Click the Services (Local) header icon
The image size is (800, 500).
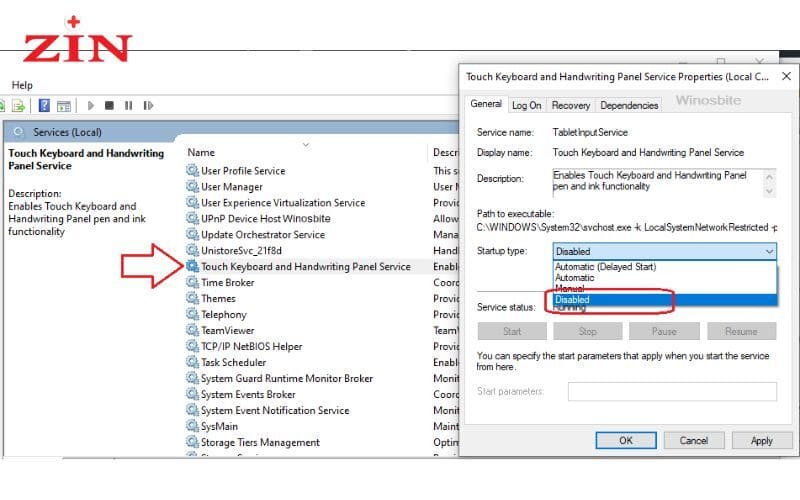pos(18,132)
